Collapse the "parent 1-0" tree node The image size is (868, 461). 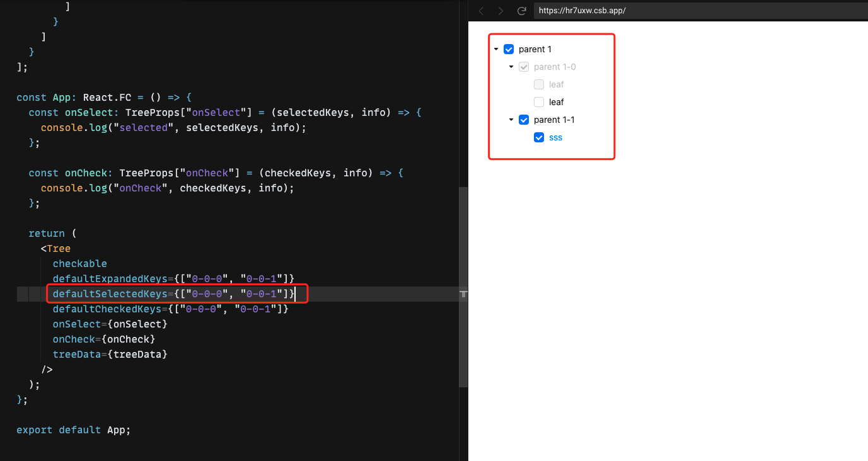click(511, 67)
